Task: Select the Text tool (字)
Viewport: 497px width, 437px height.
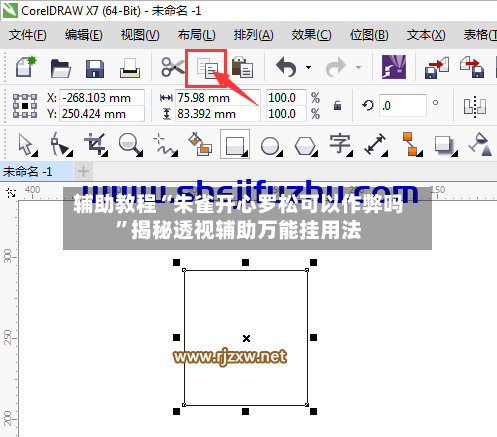Action: click(x=340, y=145)
